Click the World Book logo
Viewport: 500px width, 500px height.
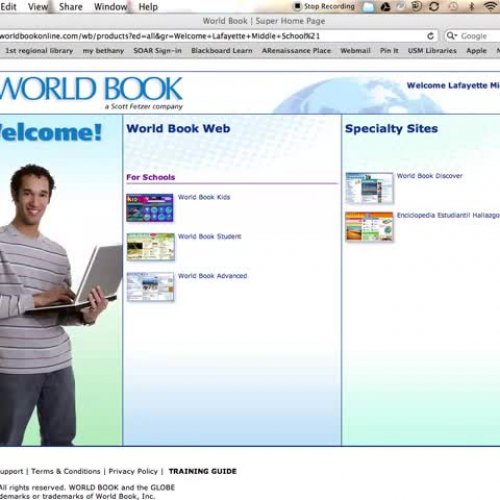tap(91, 89)
